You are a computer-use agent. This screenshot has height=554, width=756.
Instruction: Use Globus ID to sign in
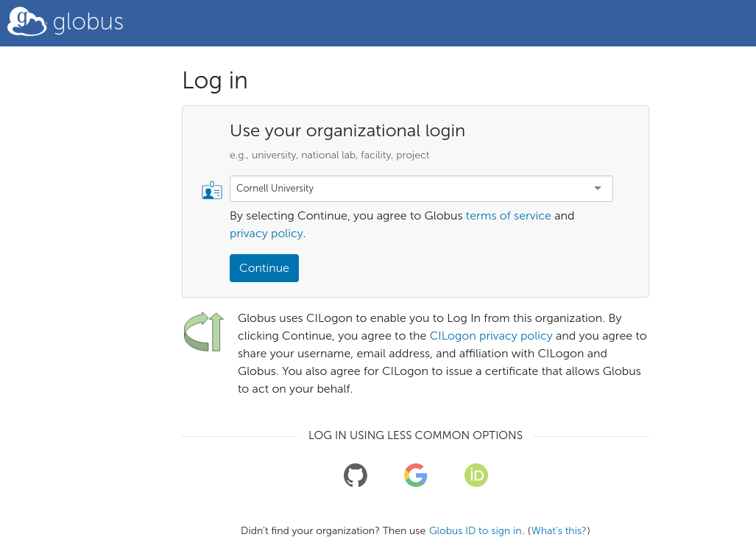[x=475, y=530]
